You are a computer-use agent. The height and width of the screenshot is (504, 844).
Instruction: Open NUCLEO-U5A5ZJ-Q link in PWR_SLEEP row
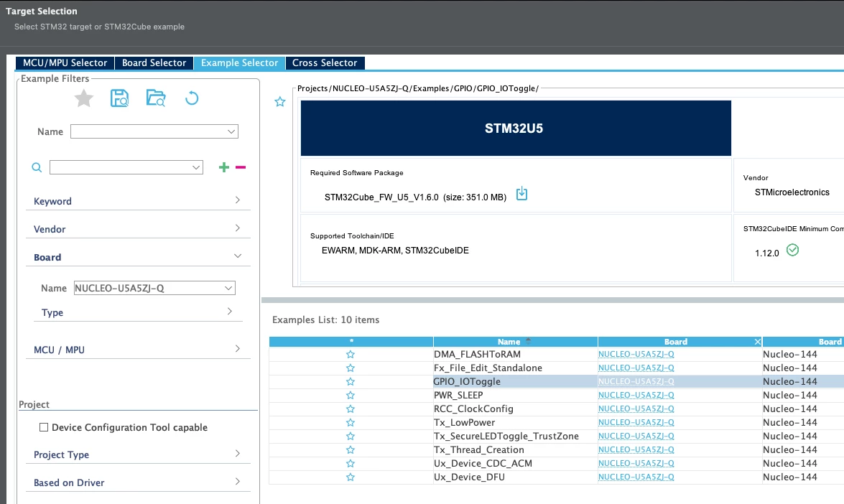point(636,396)
